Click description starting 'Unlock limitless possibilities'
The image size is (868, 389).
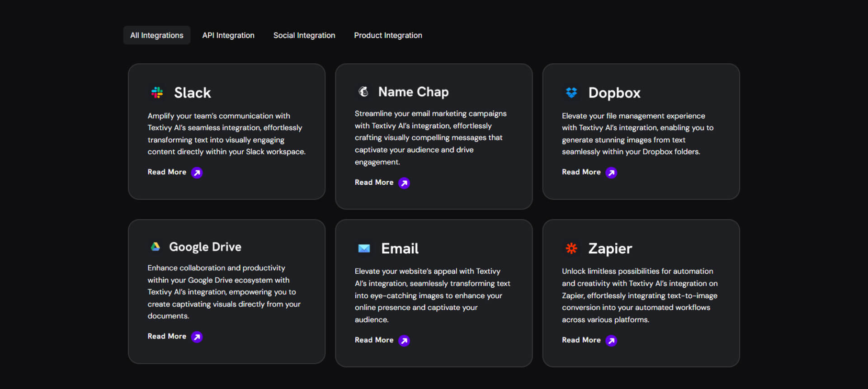pos(640,295)
